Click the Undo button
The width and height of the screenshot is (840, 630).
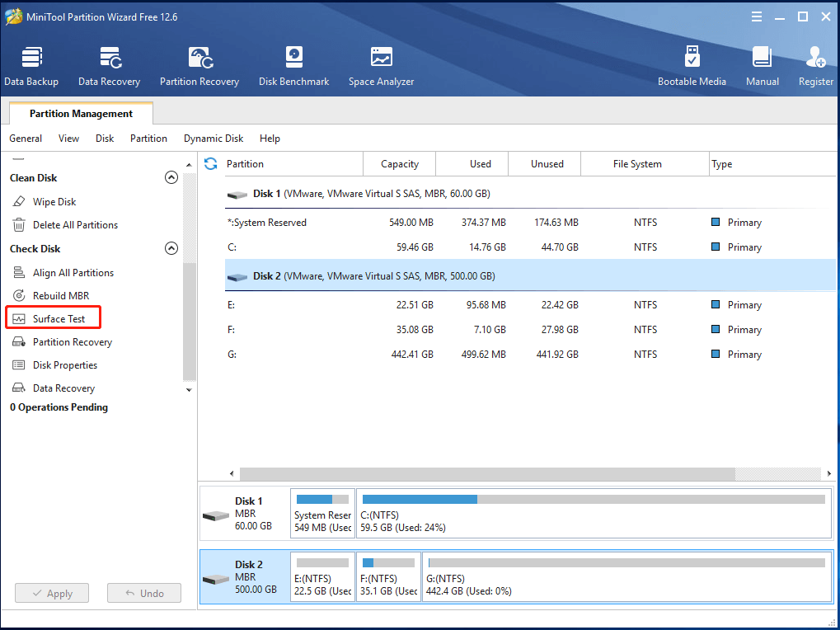point(144,593)
